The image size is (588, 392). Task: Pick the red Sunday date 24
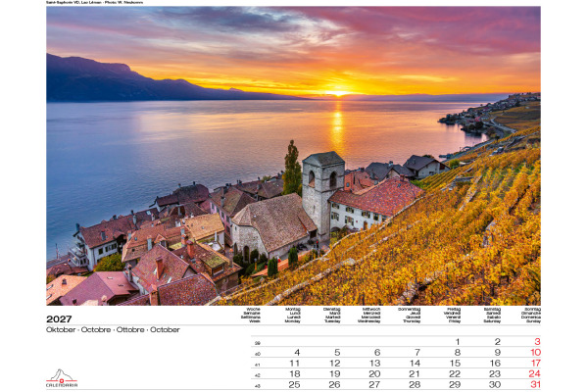click(x=535, y=374)
